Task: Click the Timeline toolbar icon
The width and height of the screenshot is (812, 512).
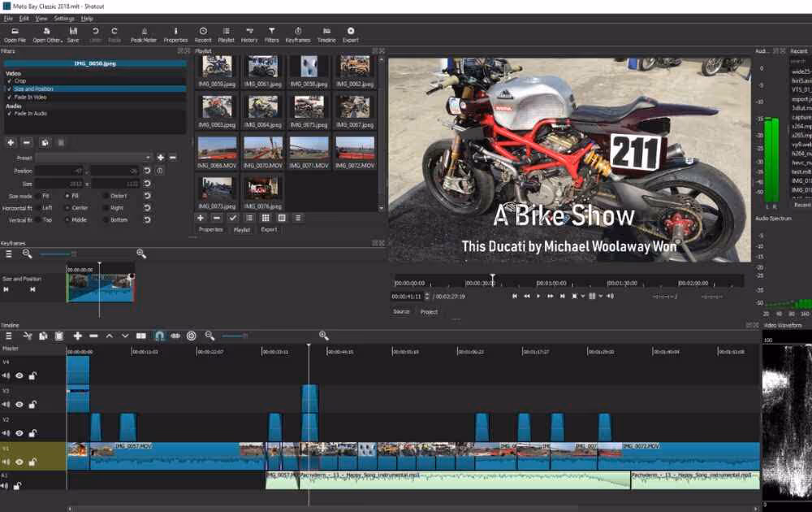Action: 326,35
